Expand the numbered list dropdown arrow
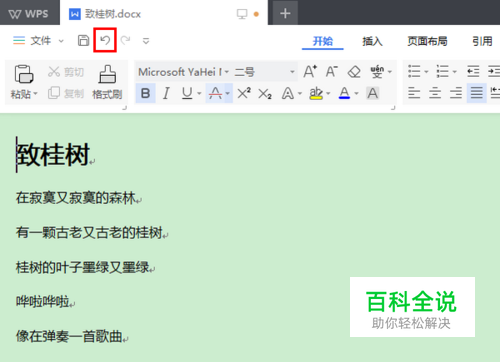500x362 pixels. coord(454,72)
